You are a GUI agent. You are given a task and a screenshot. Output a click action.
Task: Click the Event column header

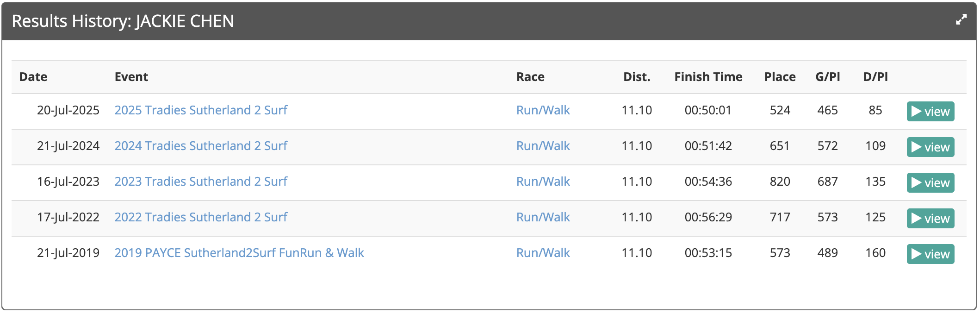click(131, 77)
